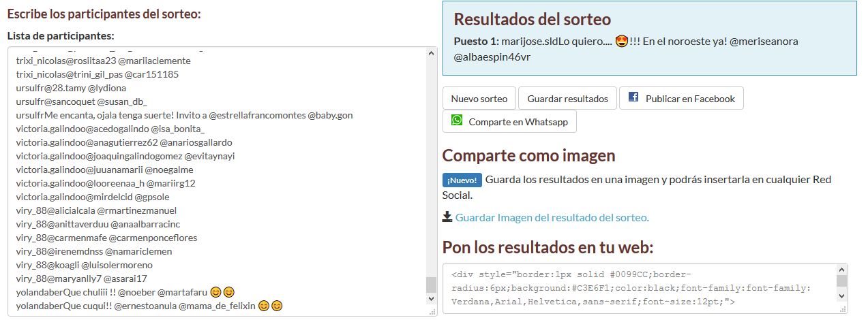The image size is (868, 320).
Task: Click line 'victoria.galindoo@acedogalindo @isa_bonita_'
Action: click(110, 129)
